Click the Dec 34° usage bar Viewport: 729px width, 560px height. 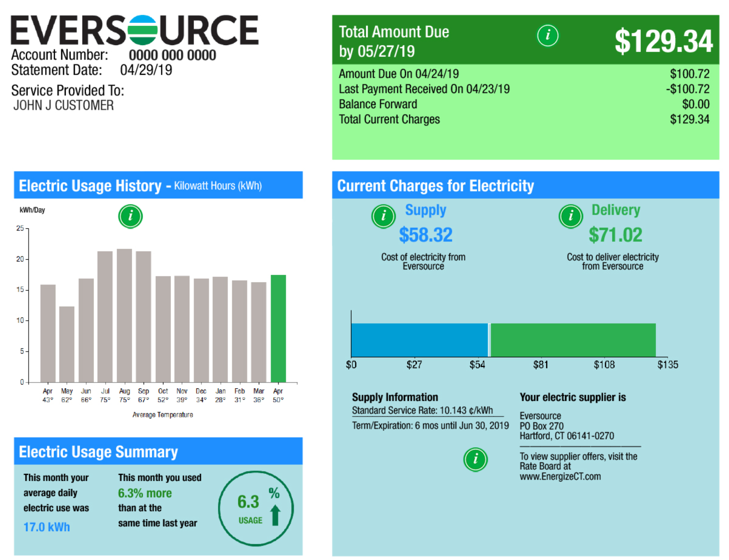click(201, 330)
